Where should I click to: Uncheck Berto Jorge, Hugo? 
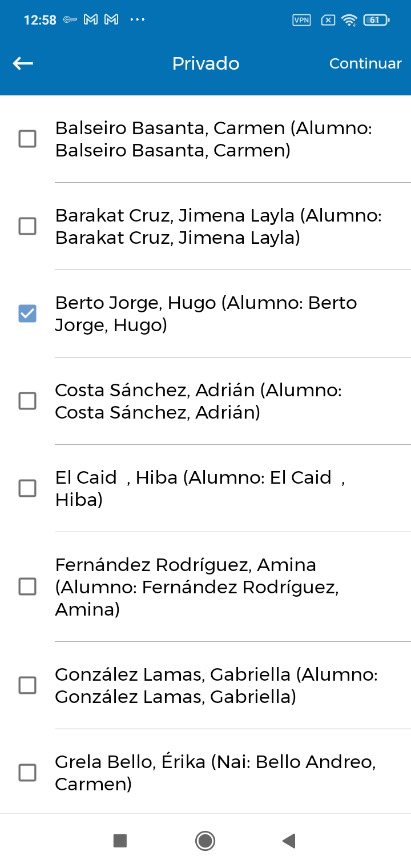pos(27,314)
